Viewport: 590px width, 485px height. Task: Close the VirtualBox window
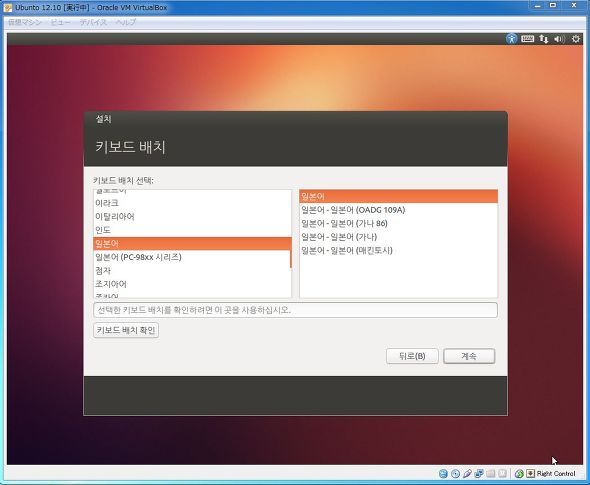(574, 6)
